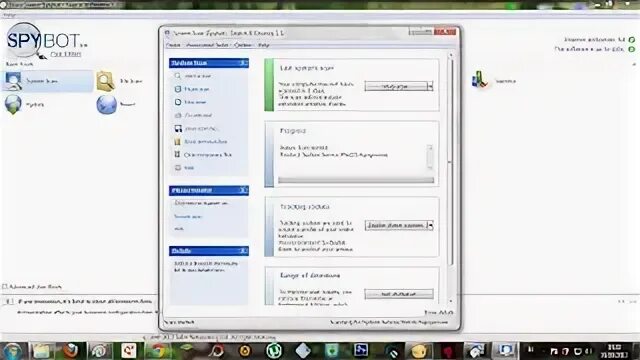The width and height of the screenshot is (640, 360).
Task: Click the Pause scan sidebar entry
Action: pyautogui.click(x=192, y=89)
